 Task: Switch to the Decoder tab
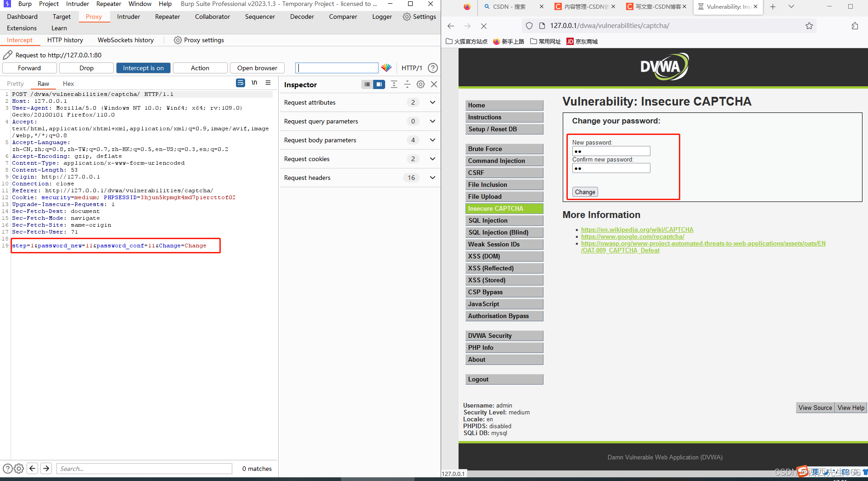tap(302, 17)
